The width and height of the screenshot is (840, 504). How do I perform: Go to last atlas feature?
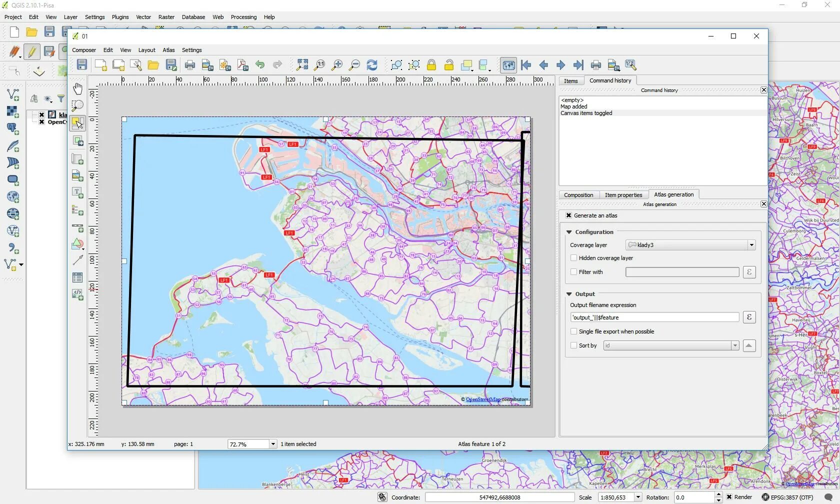tap(578, 64)
